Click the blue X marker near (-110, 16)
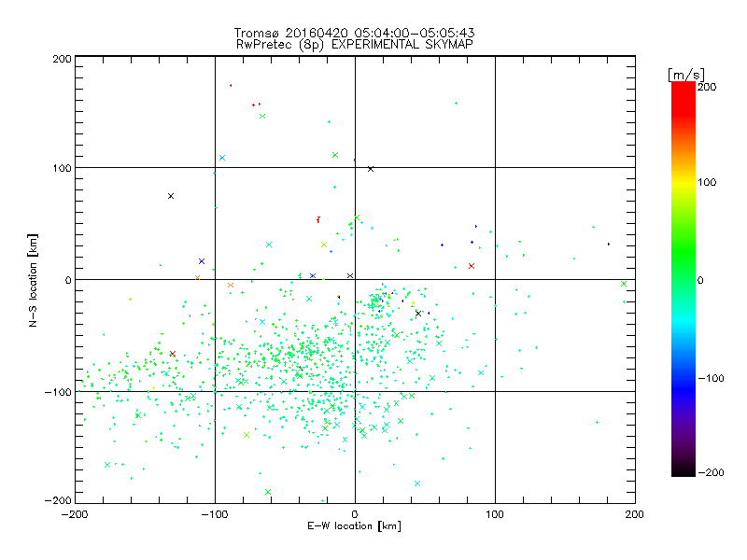The height and width of the screenshot is (560, 747). (202, 261)
